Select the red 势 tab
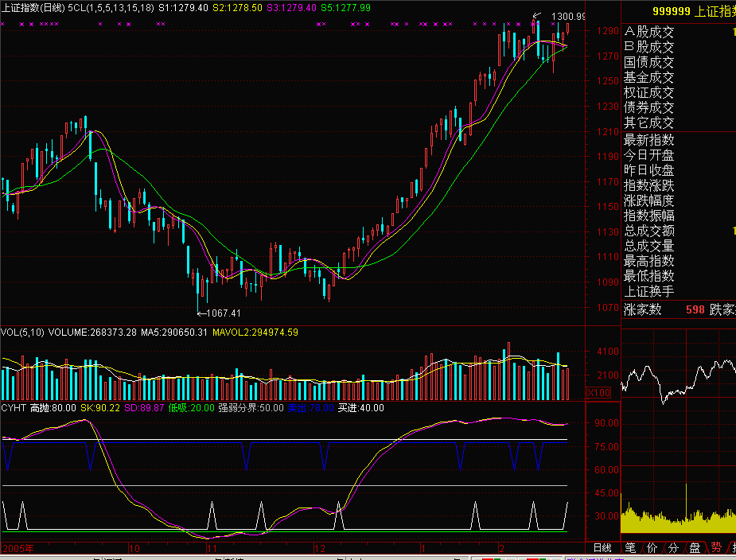Viewport: 736px width, 560px height. (x=716, y=547)
